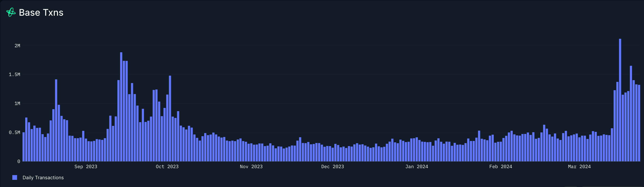Click the 2M y-axis label
The image size is (644, 187).
click(x=17, y=45)
